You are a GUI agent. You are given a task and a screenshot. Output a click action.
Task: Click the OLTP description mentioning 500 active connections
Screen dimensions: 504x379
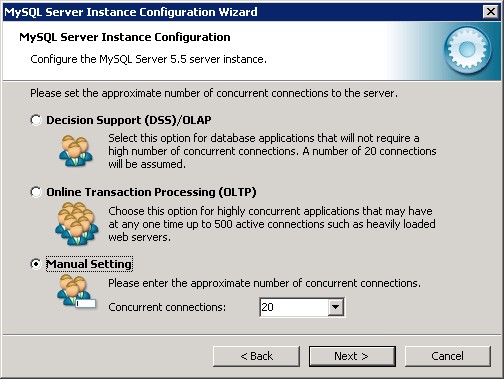[x=272, y=224]
